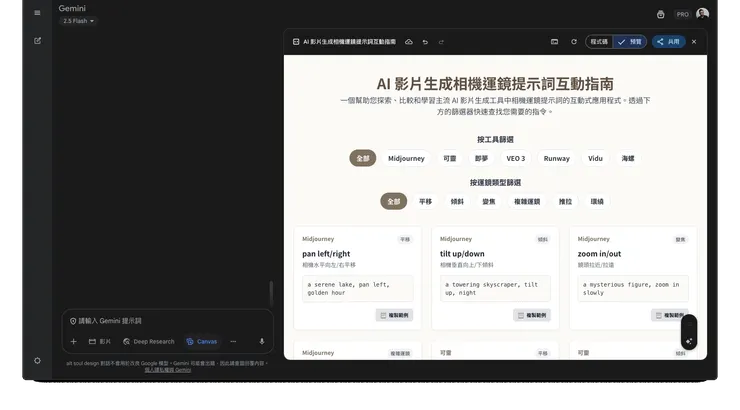Toggle the Canvas tool chip
Image resolution: width=740 pixels, height=410 pixels.
[202, 341]
